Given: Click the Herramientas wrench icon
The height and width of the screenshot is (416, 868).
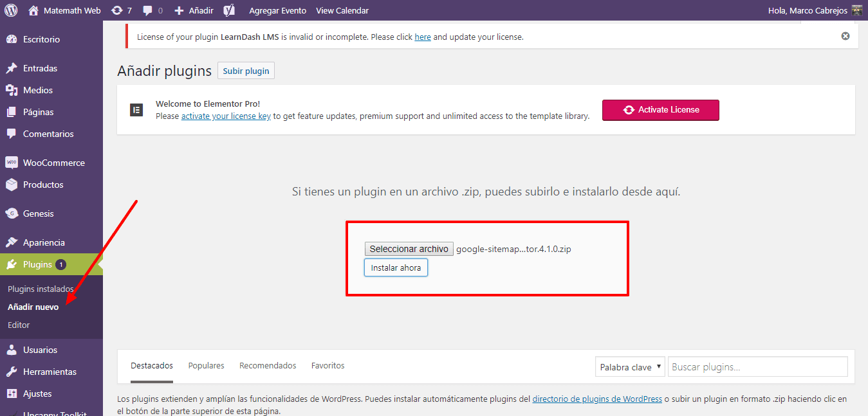Looking at the screenshot, I should [12, 372].
